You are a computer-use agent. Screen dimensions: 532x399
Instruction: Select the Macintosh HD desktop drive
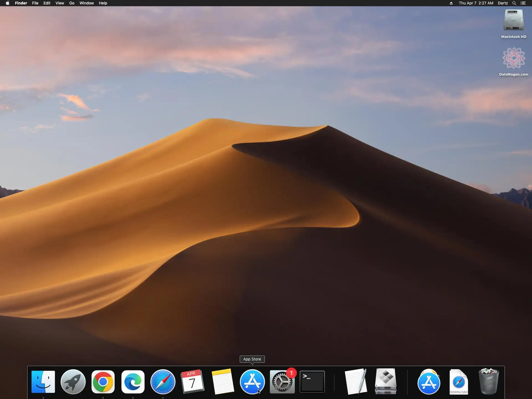click(x=513, y=21)
